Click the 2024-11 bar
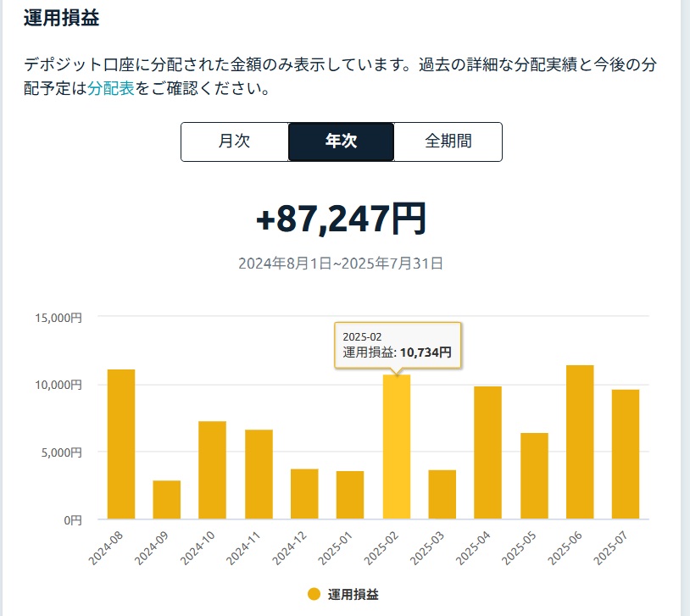Image resolution: width=690 pixels, height=616 pixels. (x=259, y=474)
